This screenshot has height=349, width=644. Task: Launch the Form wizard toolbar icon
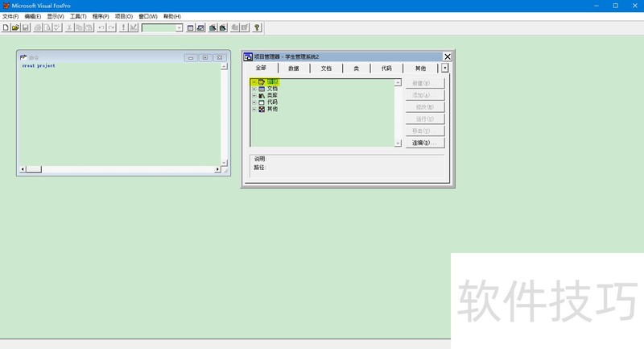[x=213, y=27]
